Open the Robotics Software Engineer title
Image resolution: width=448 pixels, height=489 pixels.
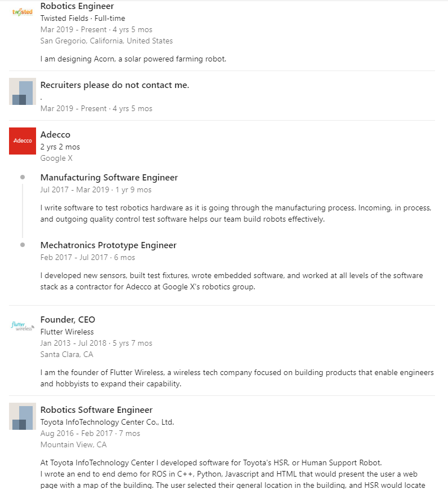click(x=96, y=410)
